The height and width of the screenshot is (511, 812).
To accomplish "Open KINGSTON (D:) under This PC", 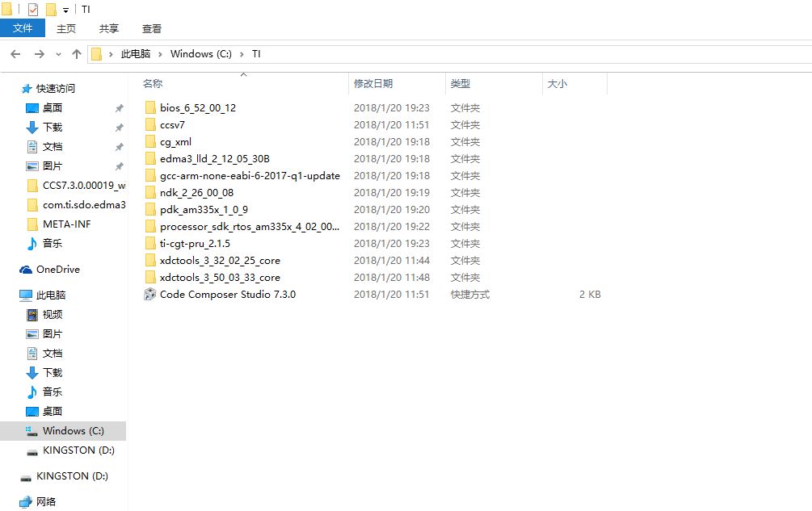I will (78, 450).
